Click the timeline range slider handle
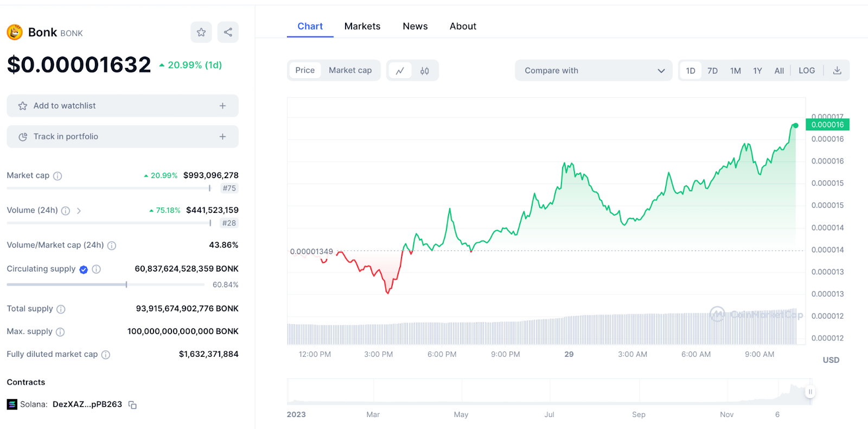The width and height of the screenshot is (868, 429). pyautogui.click(x=810, y=392)
